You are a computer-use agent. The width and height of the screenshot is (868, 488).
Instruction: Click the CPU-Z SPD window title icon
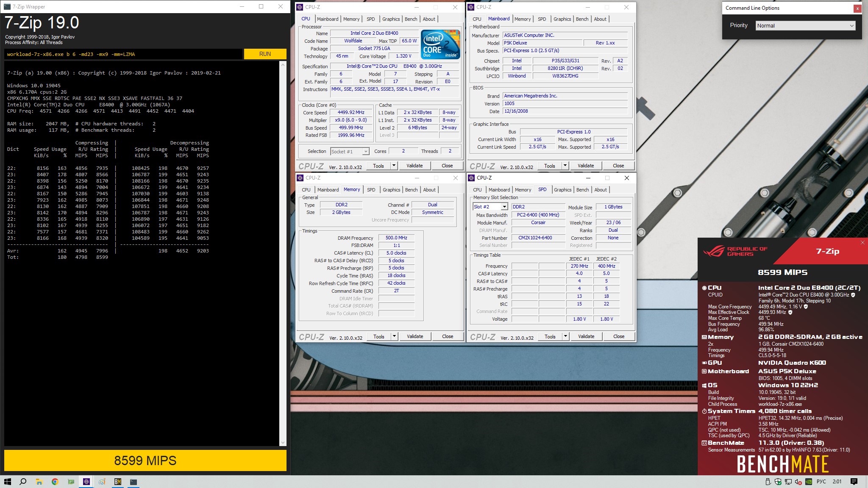point(471,178)
